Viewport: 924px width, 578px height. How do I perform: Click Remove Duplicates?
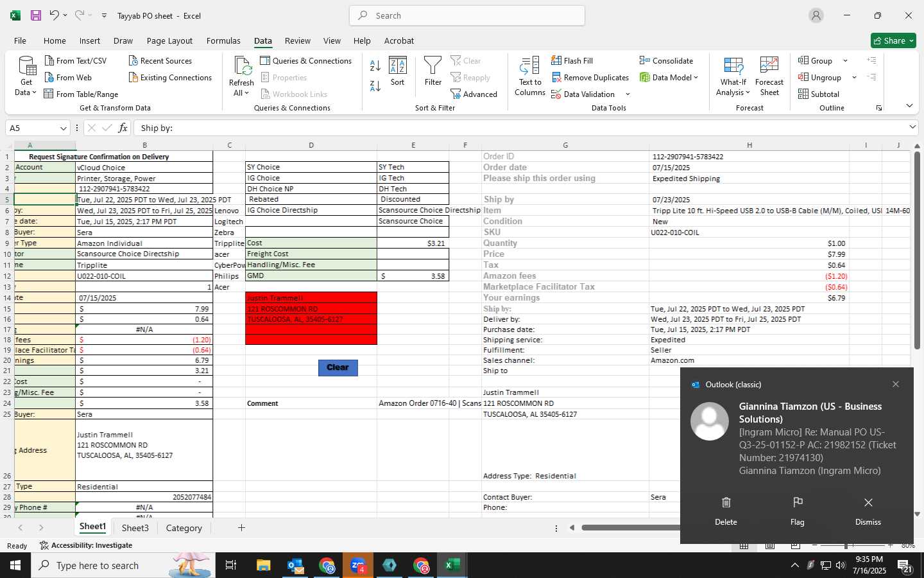pyautogui.click(x=590, y=77)
